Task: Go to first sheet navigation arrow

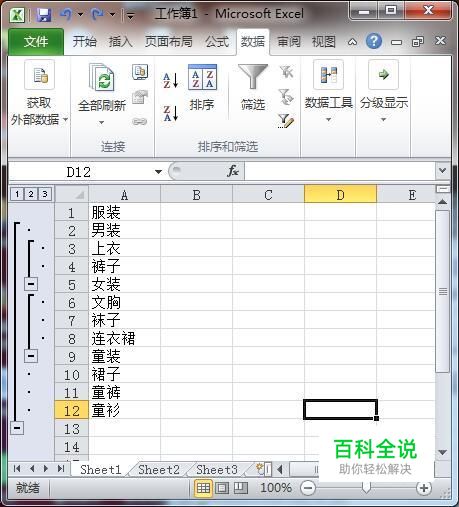Action: point(17,469)
